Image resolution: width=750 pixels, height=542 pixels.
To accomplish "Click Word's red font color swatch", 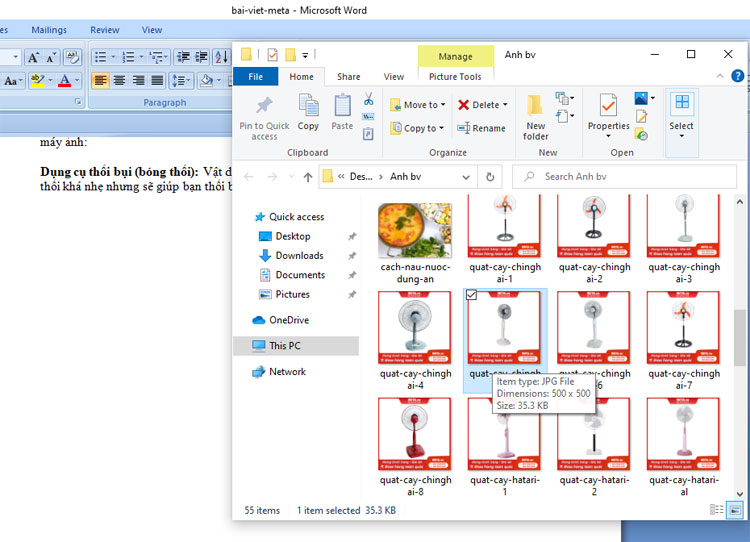I will 64,80.
